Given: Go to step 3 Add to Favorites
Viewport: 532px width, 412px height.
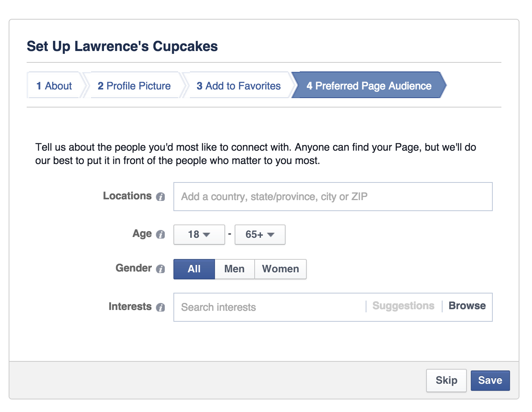Looking at the screenshot, I should pos(239,85).
